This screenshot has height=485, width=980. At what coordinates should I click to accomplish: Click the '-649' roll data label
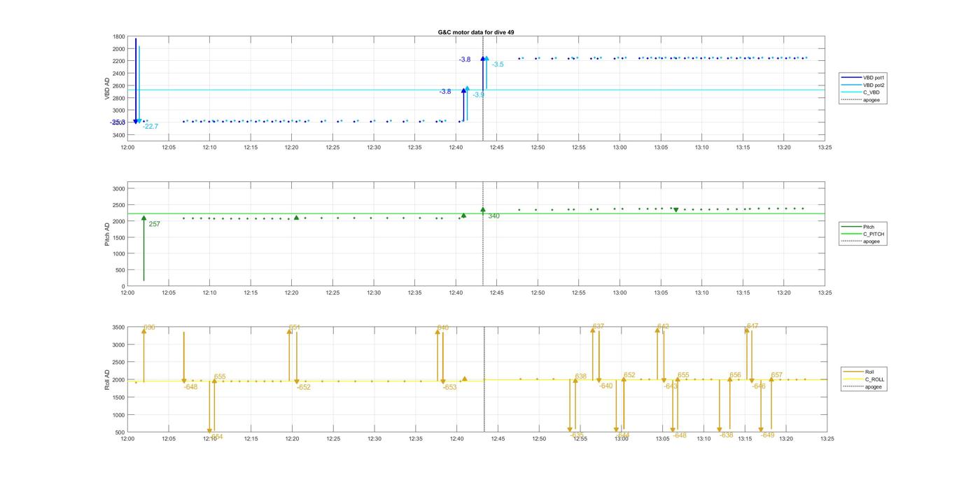coord(768,435)
